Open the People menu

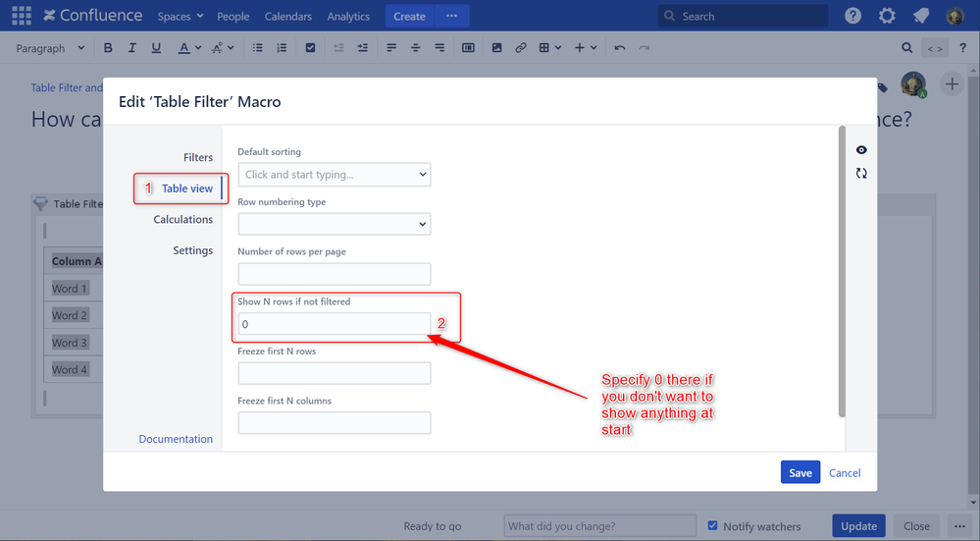click(x=233, y=17)
